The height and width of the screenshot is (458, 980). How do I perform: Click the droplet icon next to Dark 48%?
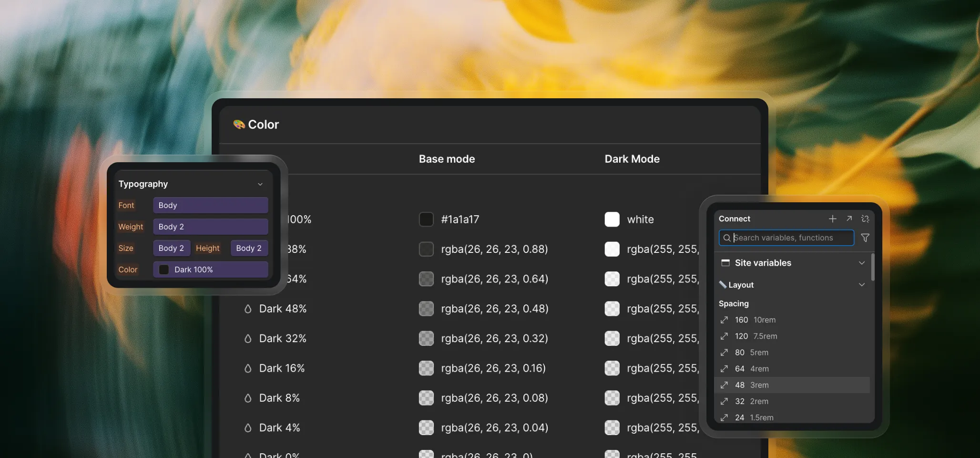point(248,309)
